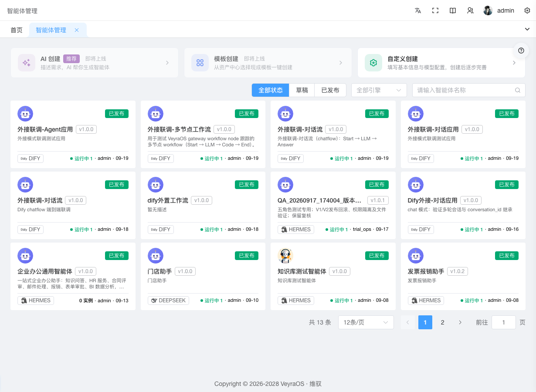Open the 外接联调-Agent应用 card title
The image size is (536, 392).
(45, 129)
